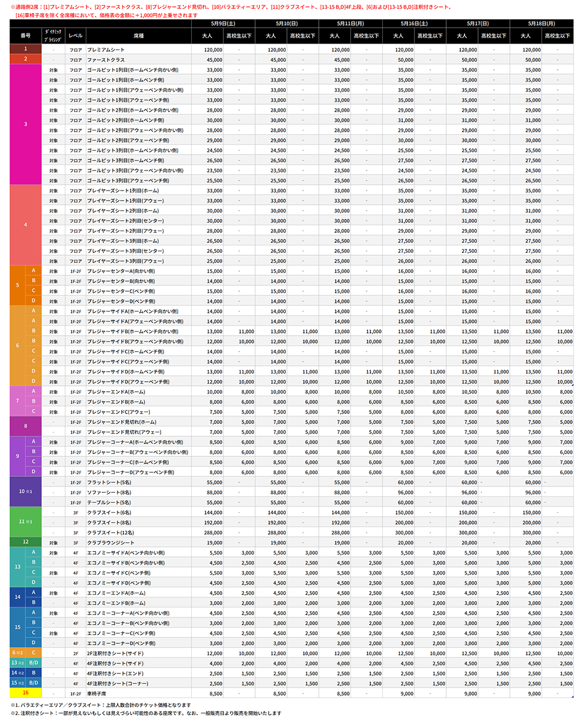Click the 車椅子席 row label

pos(97,693)
